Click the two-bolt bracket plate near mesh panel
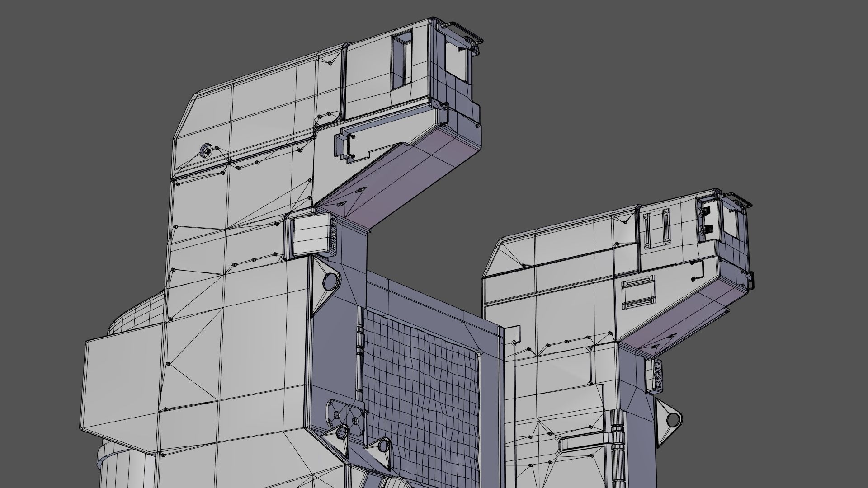 coord(346,414)
